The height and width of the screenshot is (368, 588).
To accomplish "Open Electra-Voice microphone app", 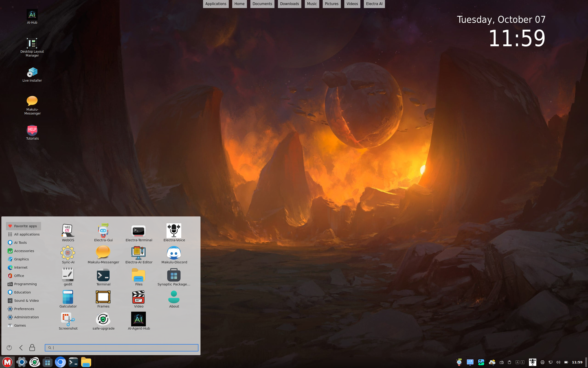I will coord(174,233).
